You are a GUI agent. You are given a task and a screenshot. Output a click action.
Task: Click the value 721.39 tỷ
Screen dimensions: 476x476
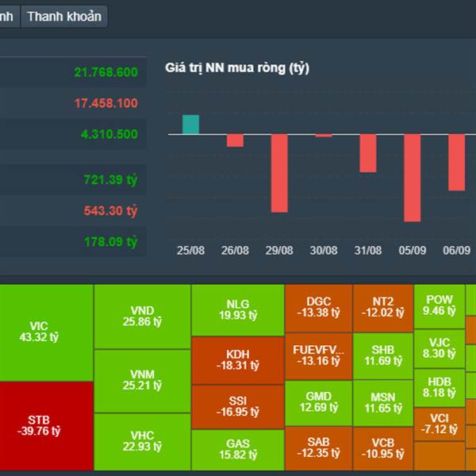click(x=110, y=180)
